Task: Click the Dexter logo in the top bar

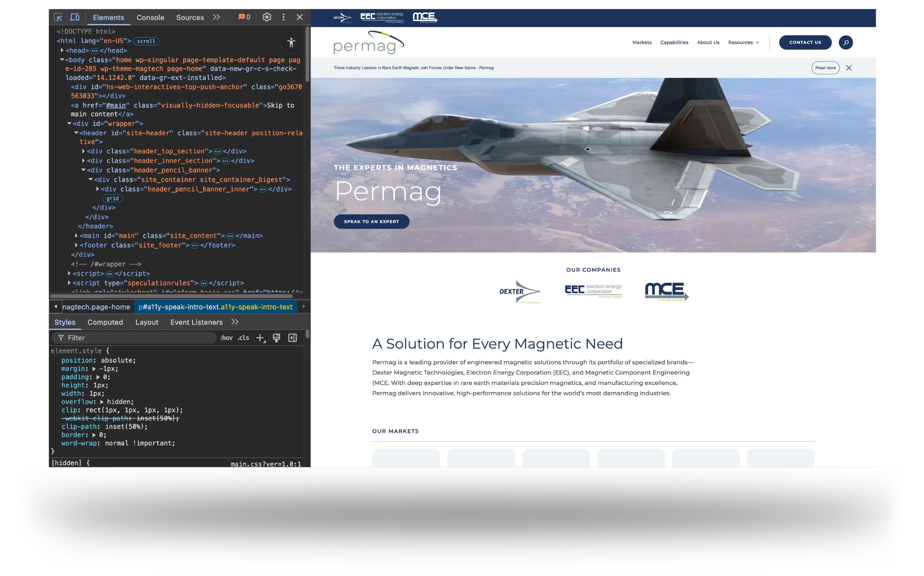Action: coord(342,18)
